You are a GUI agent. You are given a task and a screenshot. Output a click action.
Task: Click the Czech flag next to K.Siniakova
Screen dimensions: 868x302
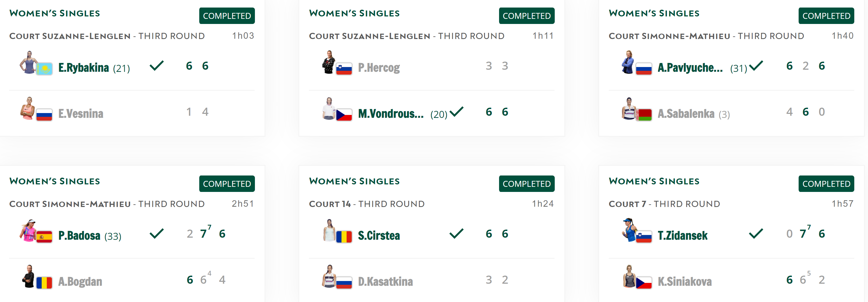(643, 283)
